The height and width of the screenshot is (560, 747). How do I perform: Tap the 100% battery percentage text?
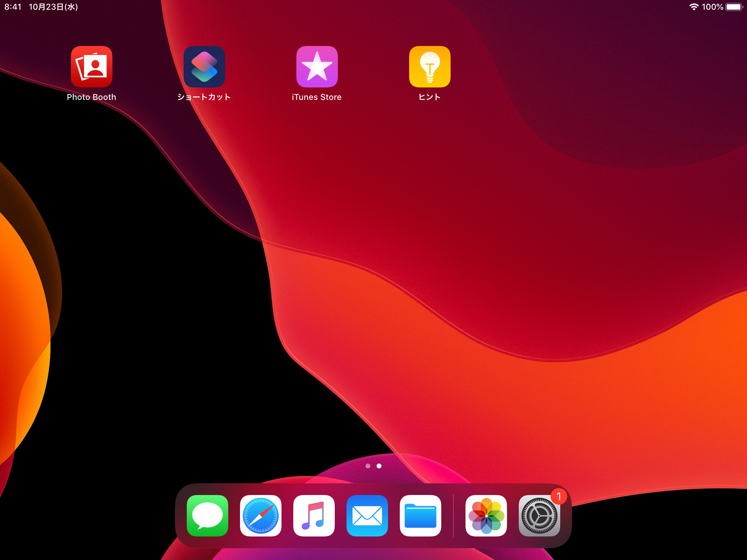coord(712,7)
